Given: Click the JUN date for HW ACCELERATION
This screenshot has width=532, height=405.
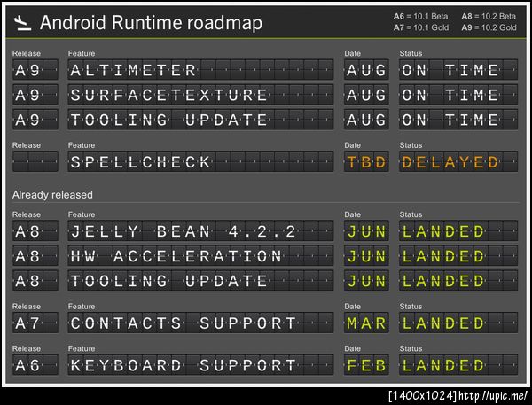Looking at the screenshot, I should (x=366, y=256).
